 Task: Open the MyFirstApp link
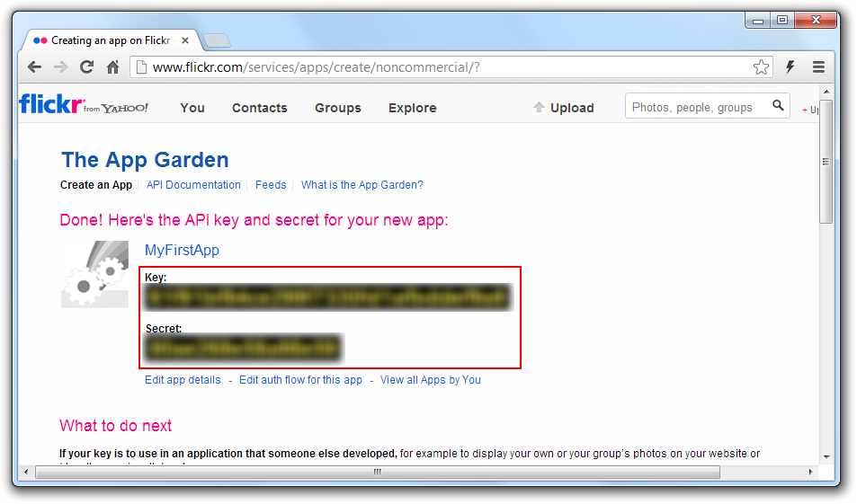point(182,250)
